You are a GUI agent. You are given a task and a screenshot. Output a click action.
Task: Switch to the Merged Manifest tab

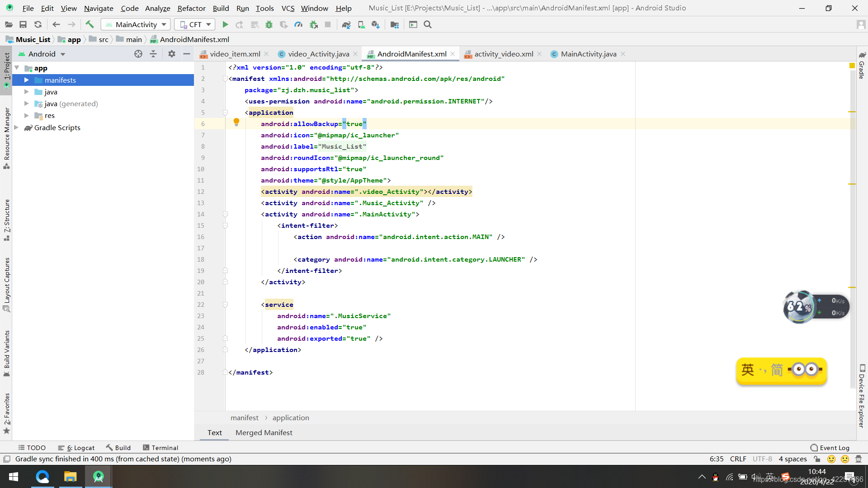tap(264, 432)
